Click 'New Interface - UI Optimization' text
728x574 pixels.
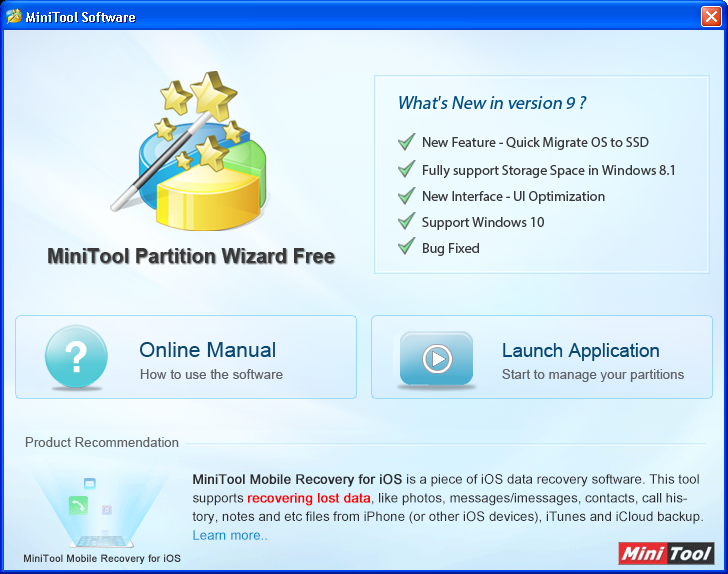pos(513,196)
